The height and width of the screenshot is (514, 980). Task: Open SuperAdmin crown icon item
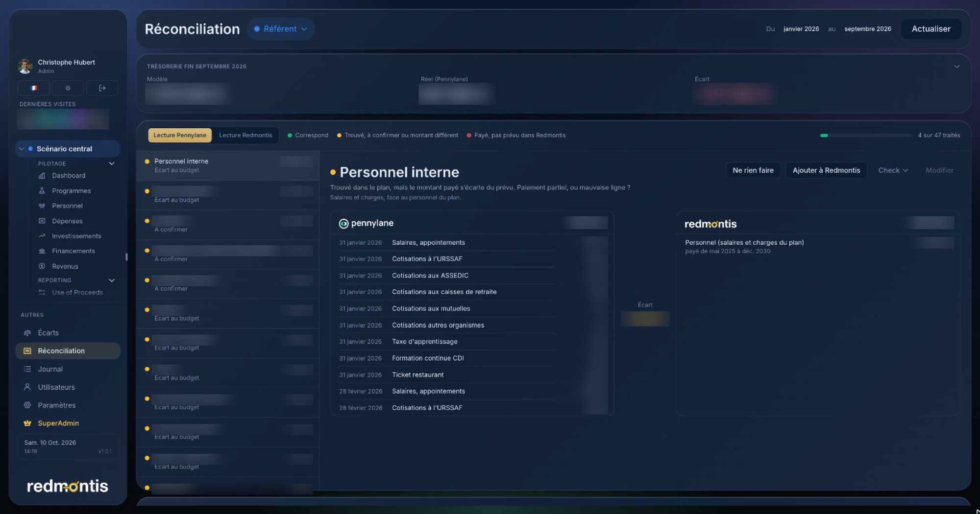click(x=27, y=423)
